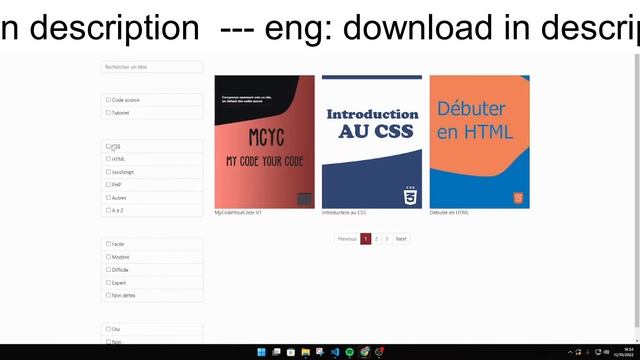Select the 'Autres' category checkbox

click(x=108, y=198)
